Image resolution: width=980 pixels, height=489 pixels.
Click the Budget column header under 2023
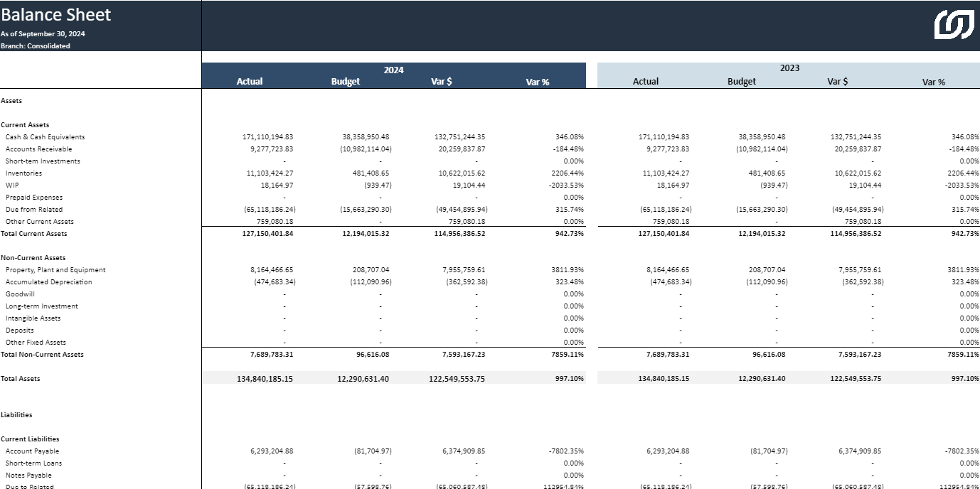pos(741,82)
